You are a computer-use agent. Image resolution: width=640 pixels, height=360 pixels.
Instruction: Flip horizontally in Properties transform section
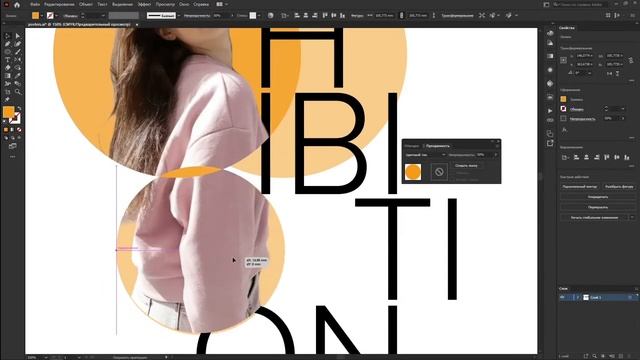point(609,73)
